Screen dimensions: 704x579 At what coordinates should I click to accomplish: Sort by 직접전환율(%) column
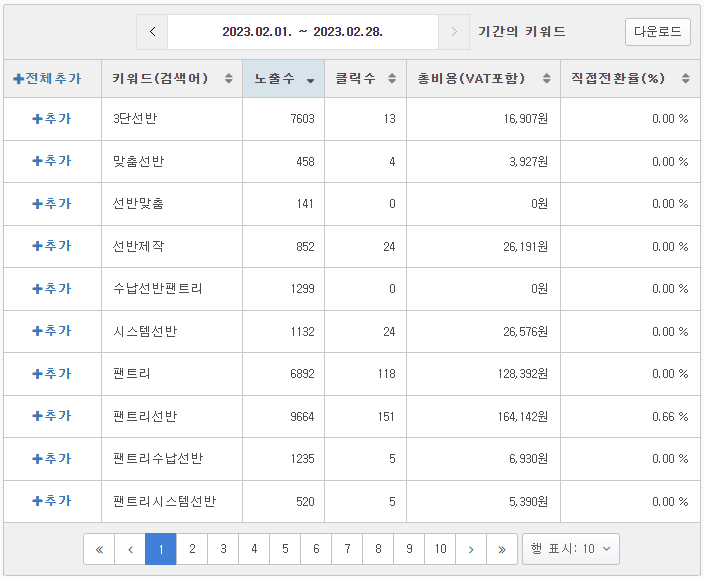[x=686, y=79]
